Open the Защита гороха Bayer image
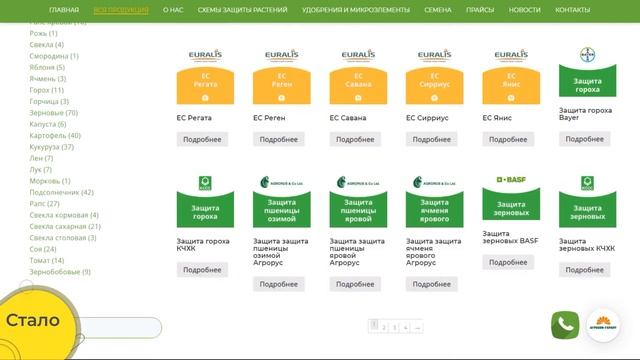Screen dimensions: 640x360 click(587, 72)
